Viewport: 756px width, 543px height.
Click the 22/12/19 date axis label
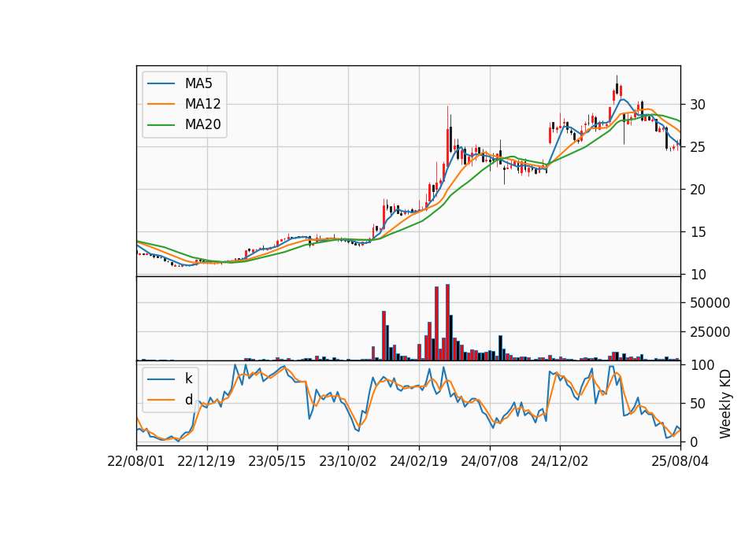point(206,461)
